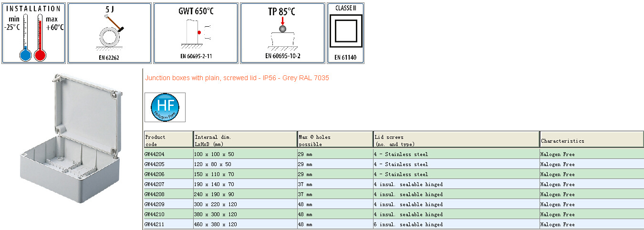Click the installation temperature range icon
The height and width of the screenshot is (230, 644).
click(33, 33)
